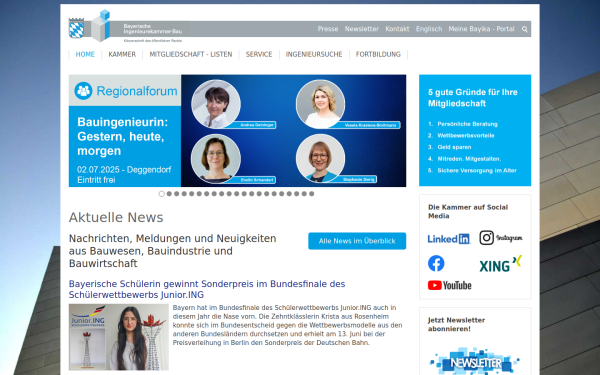Open the Junior.ING news article photo
This screenshot has width=600, height=375.
click(119, 337)
